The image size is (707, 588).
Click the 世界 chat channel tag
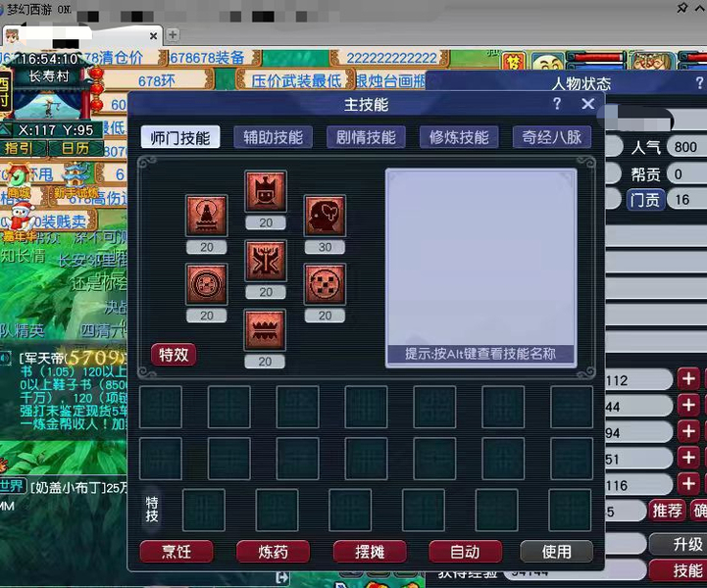pos(12,487)
